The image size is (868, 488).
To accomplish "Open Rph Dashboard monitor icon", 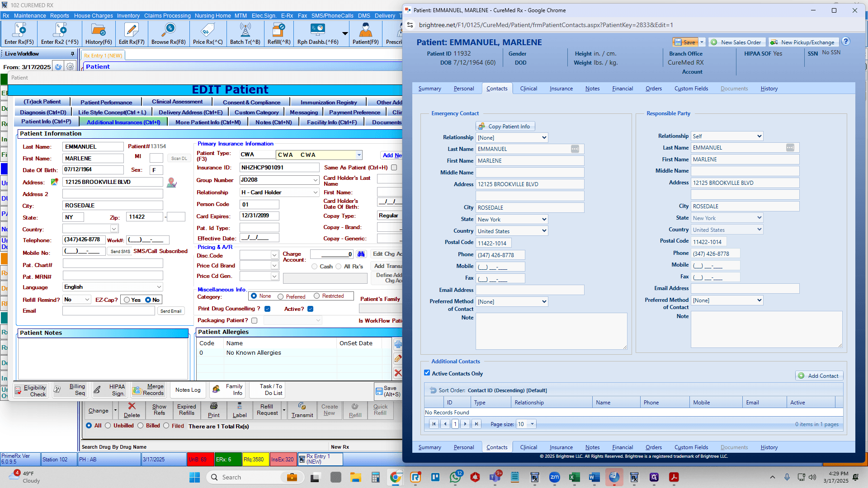I will pos(318,34).
